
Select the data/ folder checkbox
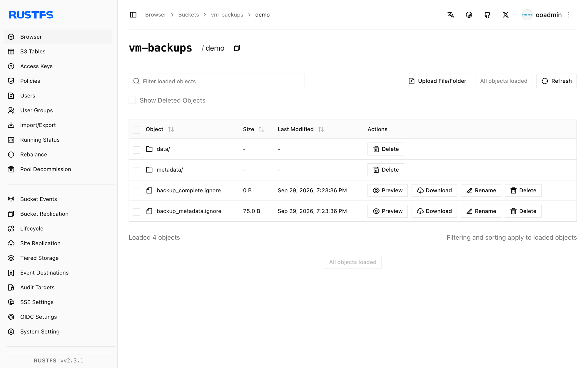[136, 150]
